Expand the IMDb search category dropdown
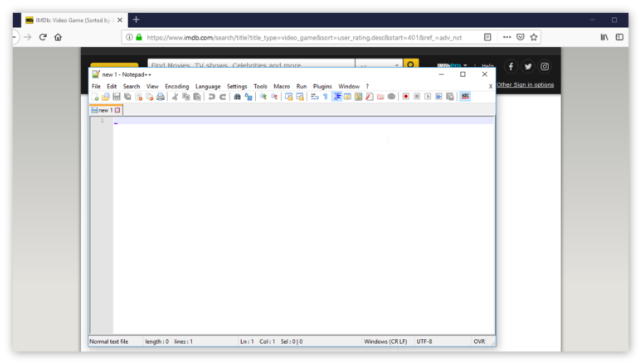The height and width of the screenshot is (364, 642). (379, 65)
